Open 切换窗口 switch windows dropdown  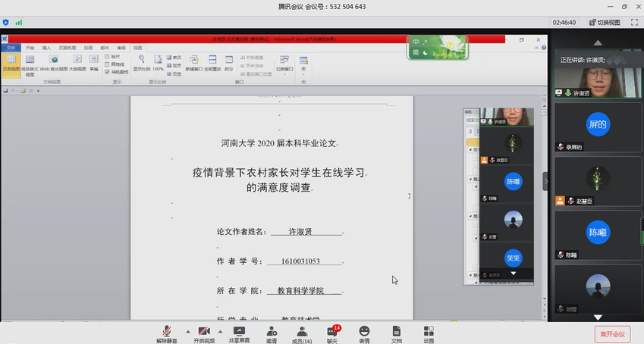(x=284, y=65)
